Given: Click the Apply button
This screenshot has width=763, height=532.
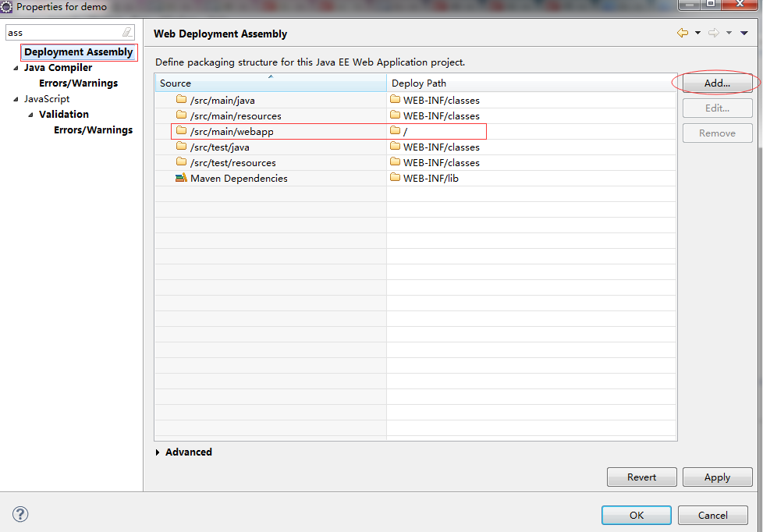Looking at the screenshot, I should click(x=717, y=477).
